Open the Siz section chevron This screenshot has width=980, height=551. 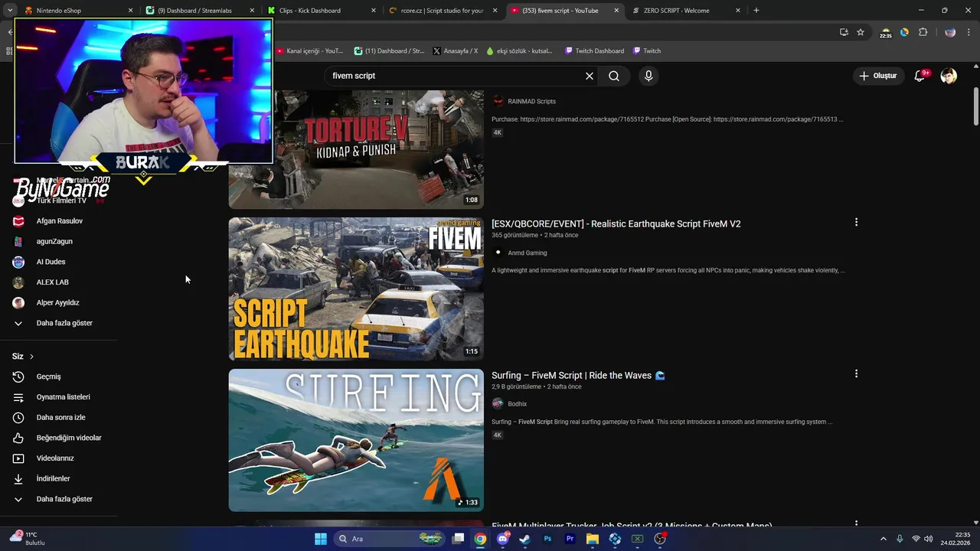point(31,357)
